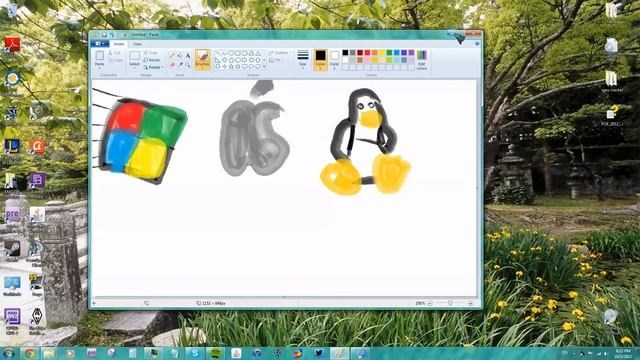Pick the red color swatch
Image resolution: width=640 pixels, height=360 pixels.
367,53
